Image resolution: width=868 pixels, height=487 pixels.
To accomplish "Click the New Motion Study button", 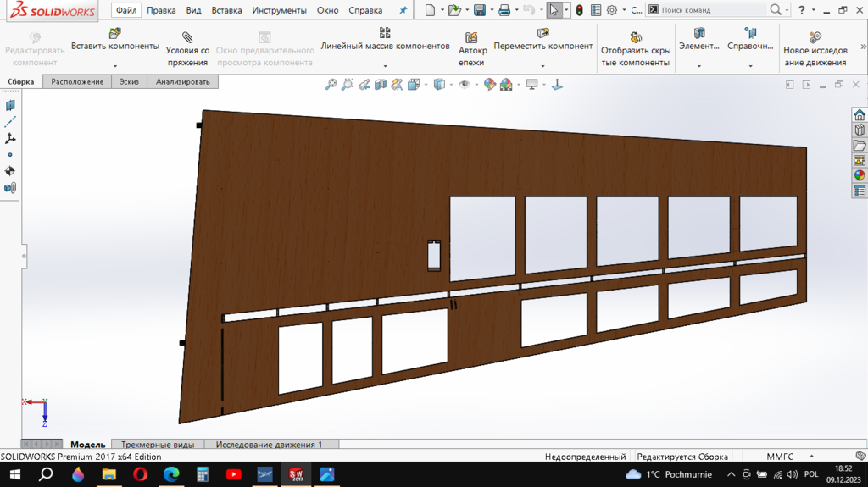I will pyautogui.click(x=815, y=37).
